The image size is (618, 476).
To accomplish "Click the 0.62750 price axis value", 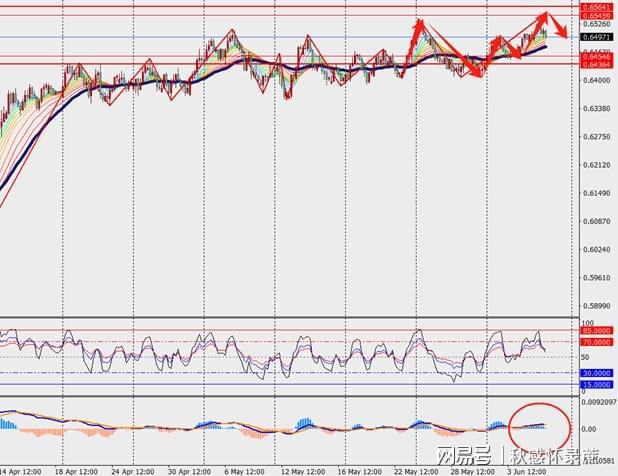I will (596, 137).
